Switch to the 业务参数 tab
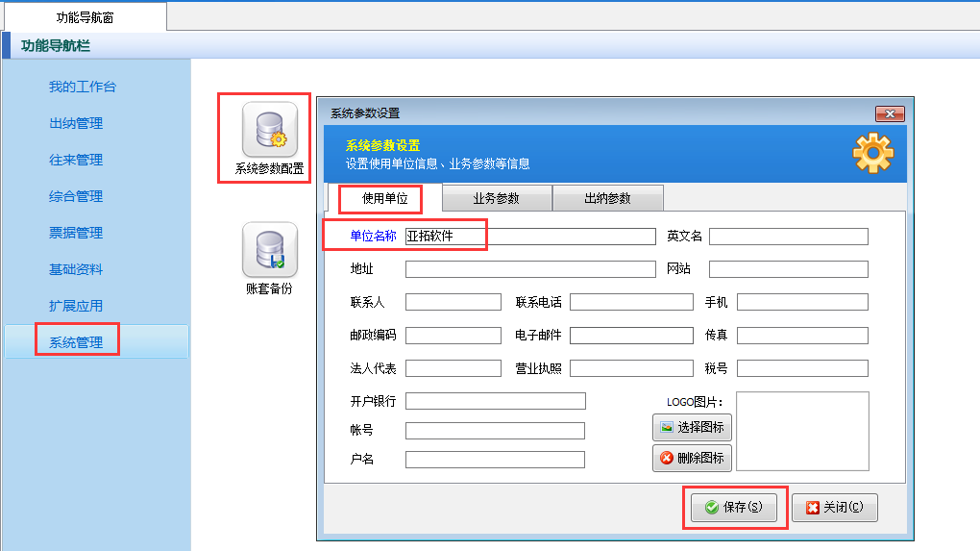Screen dimensions: 980x551 pos(496,199)
